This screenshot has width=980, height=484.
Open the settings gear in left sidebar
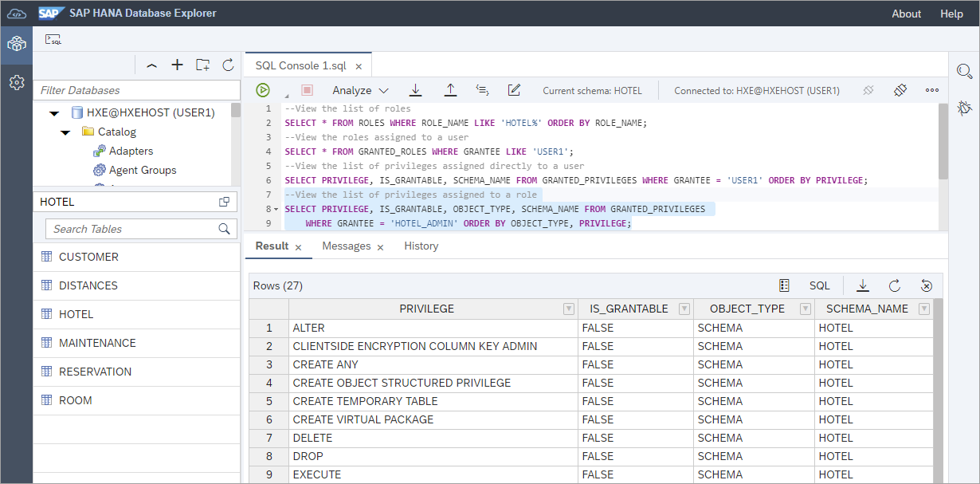[x=16, y=82]
